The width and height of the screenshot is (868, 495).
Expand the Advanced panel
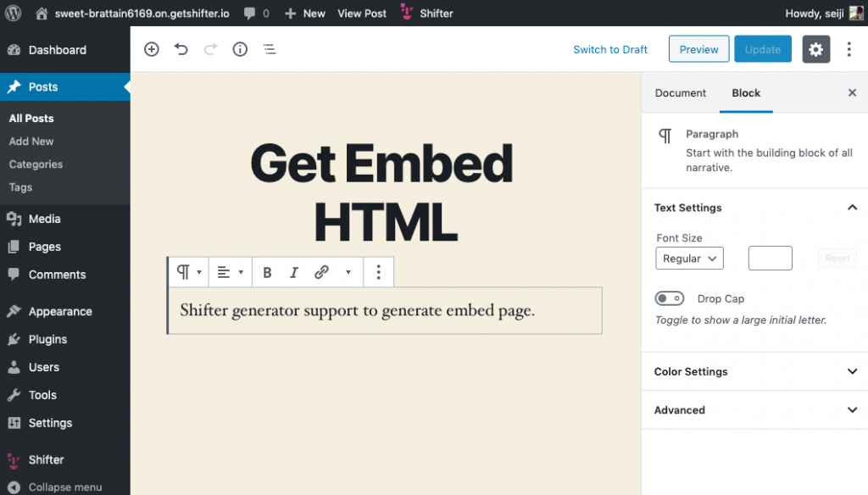point(754,409)
